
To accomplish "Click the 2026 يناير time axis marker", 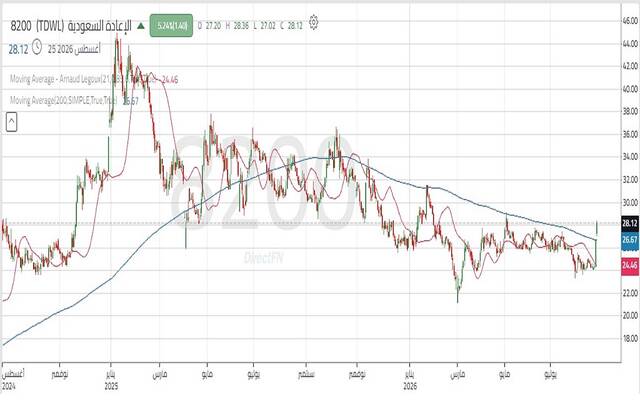I will coord(410,380).
